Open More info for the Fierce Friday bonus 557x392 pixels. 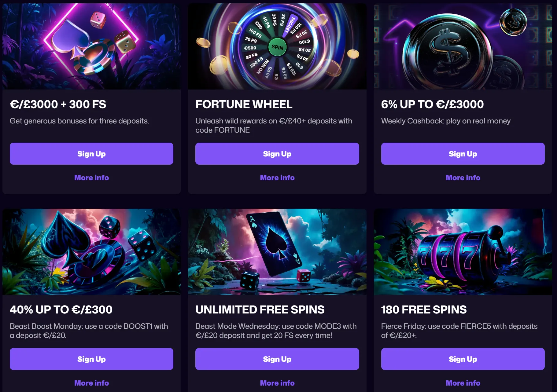463,383
